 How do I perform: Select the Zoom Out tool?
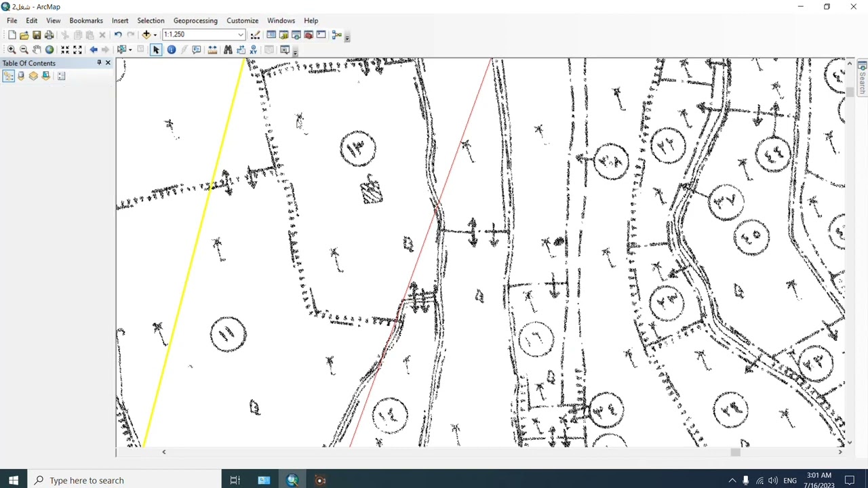pyautogui.click(x=24, y=49)
